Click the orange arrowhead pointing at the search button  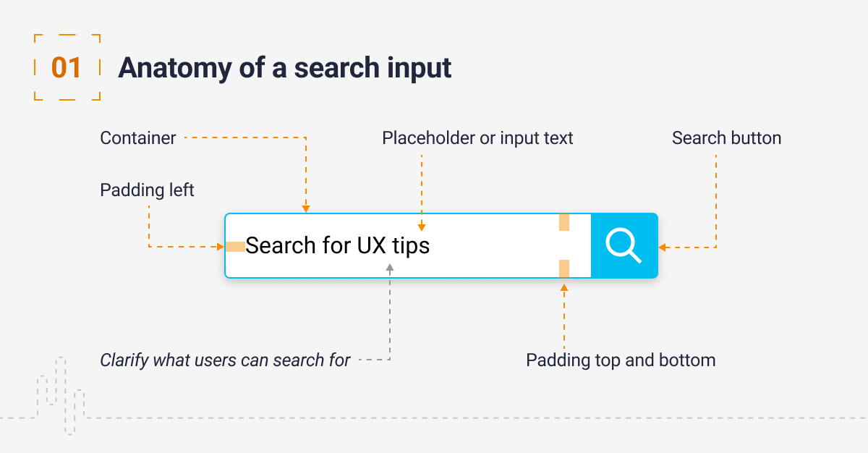(662, 247)
